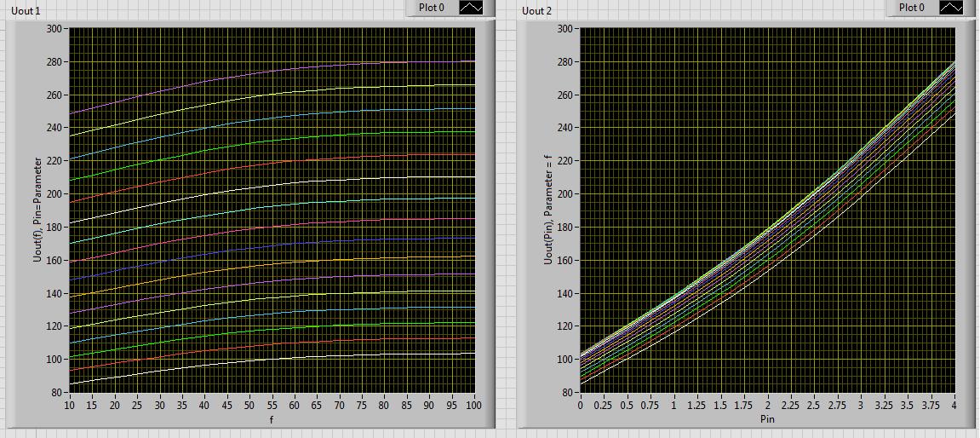Edit the X-axis maximum 4 on Uout 2
This screenshot has height=438, width=980.
(x=954, y=405)
